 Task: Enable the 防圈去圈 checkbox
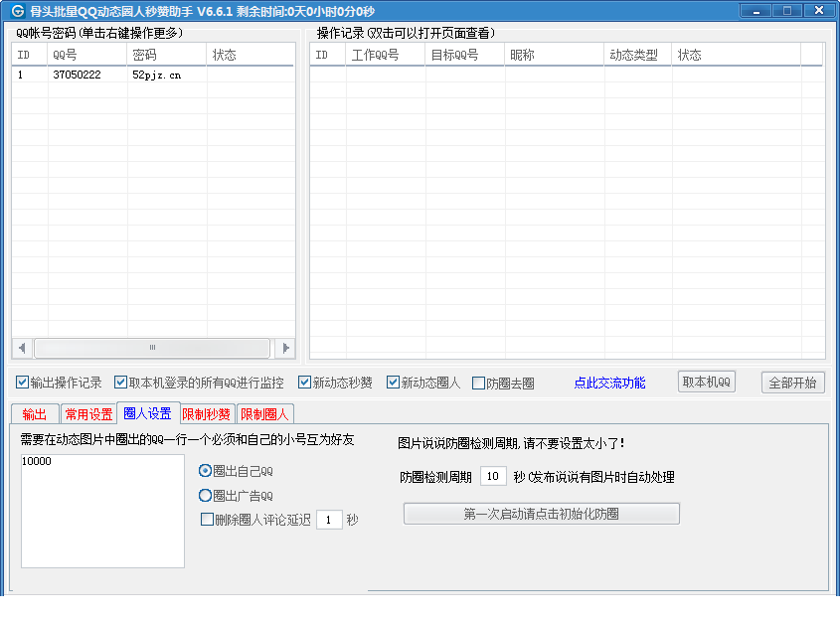[x=478, y=383]
